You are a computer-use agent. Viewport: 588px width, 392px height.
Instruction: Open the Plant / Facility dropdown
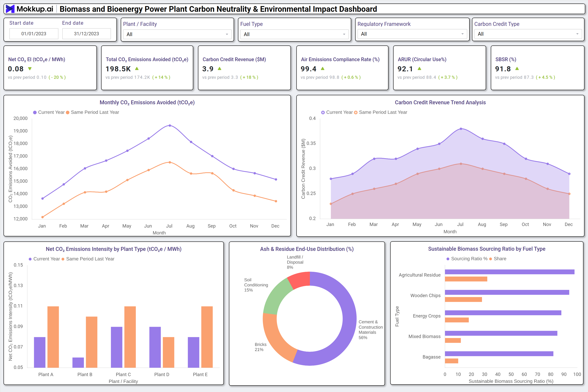177,34
